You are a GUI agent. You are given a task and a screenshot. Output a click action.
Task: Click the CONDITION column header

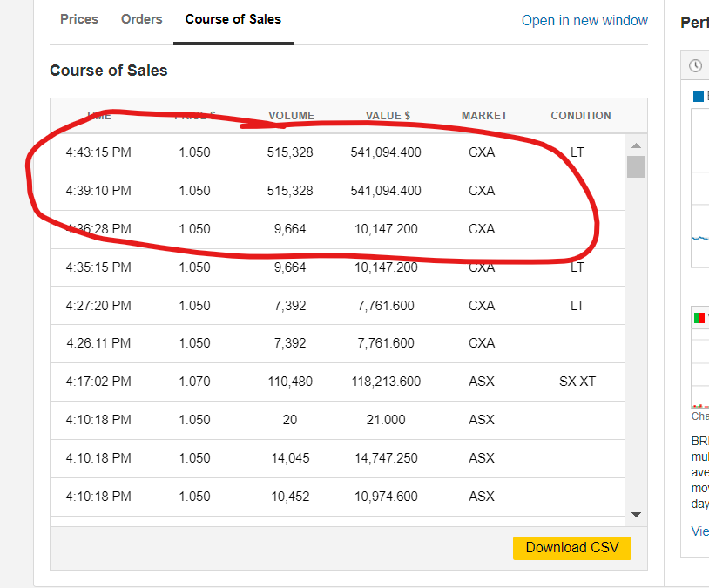(x=581, y=115)
